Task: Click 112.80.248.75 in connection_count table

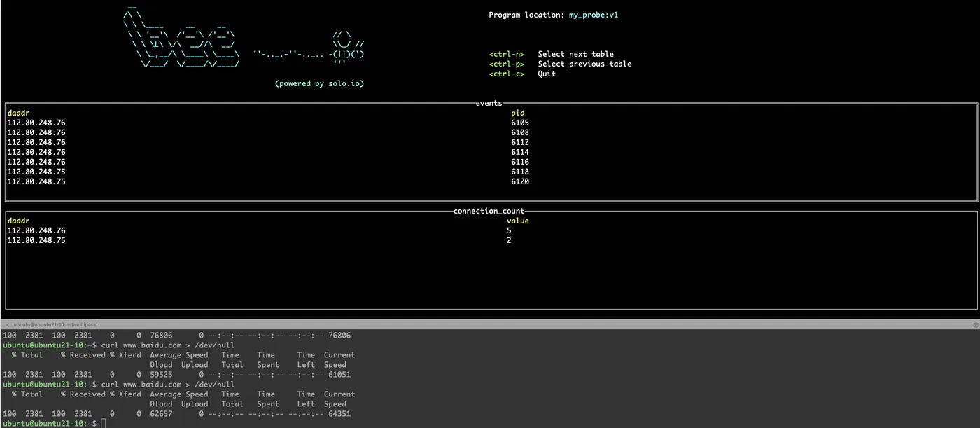Action: (36, 240)
